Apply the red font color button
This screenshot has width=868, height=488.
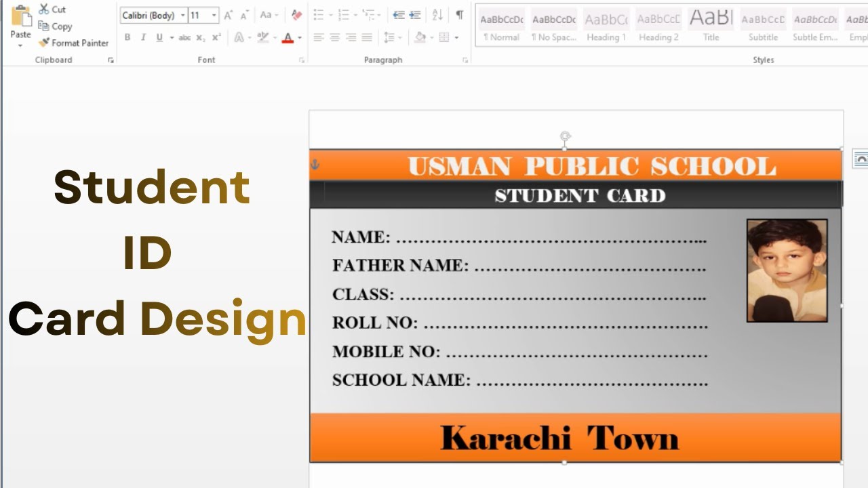[288, 38]
